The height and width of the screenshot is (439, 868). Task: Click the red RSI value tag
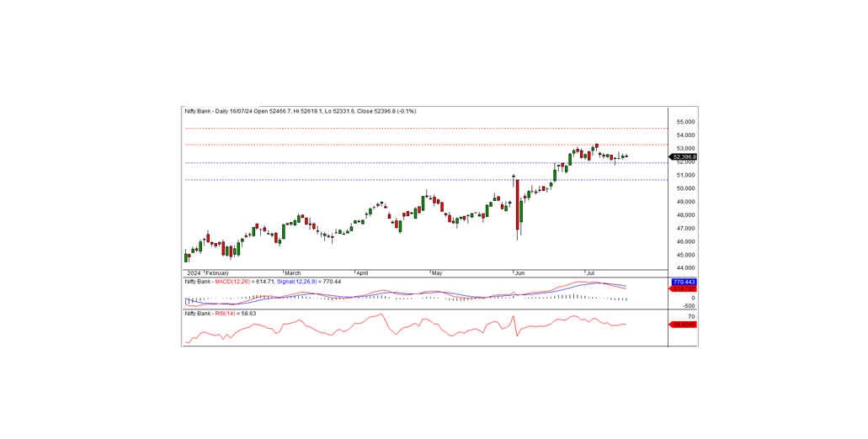coord(683,324)
